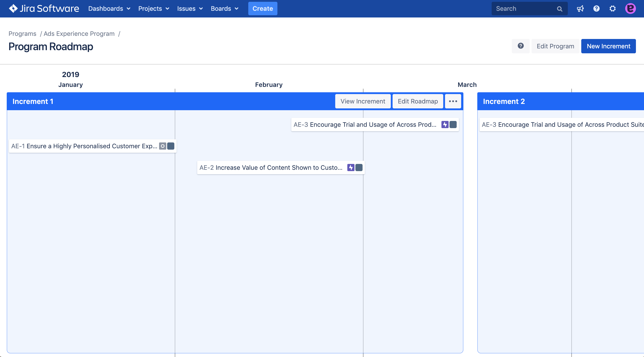Click AE-3 purple lightning icon in Increment 1
The height and width of the screenshot is (357, 644).
tap(445, 125)
